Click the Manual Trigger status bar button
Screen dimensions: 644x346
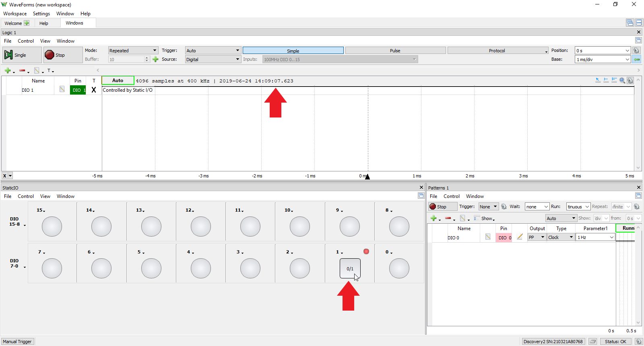[17, 342]
